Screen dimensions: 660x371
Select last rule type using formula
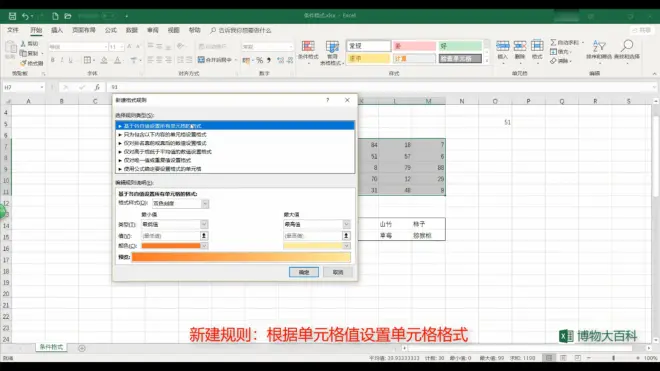point(235,169)
